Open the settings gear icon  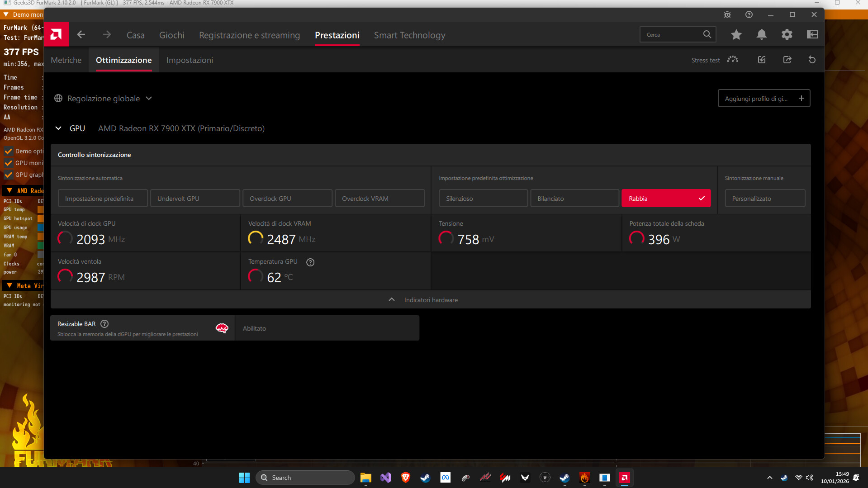pyautogui.click(x=787, y=34)
